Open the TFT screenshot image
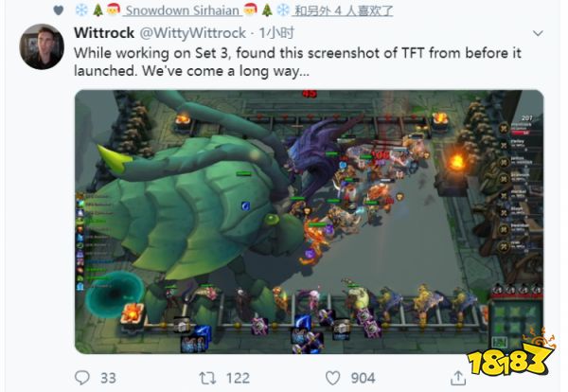 (309, 222)
